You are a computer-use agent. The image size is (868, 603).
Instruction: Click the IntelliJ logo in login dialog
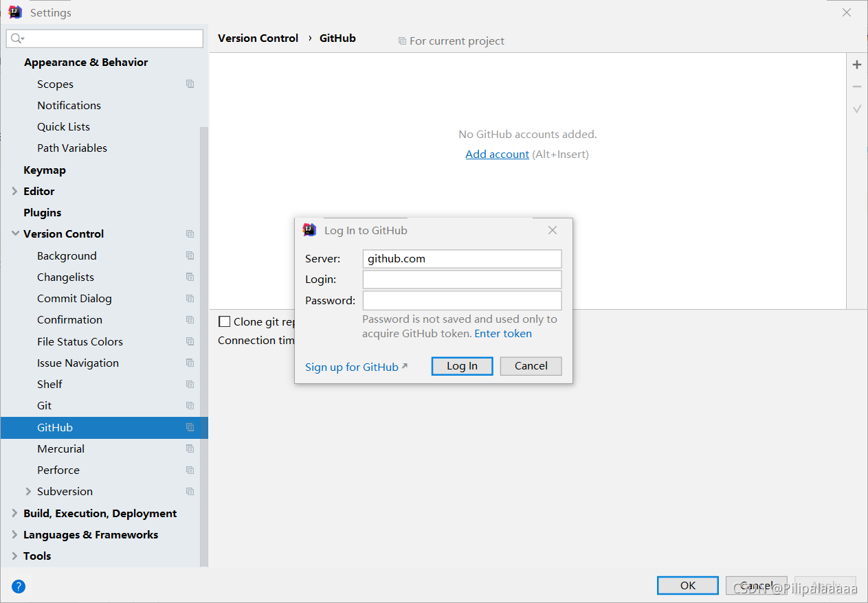tap(310, 230)
